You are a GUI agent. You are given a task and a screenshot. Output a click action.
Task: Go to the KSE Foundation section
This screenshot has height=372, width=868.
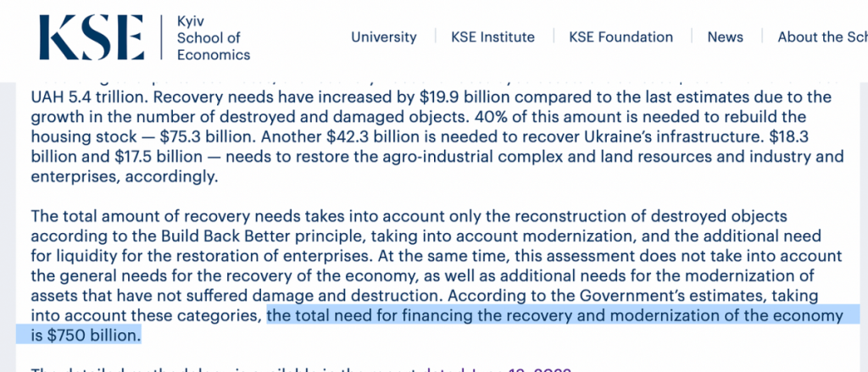(621, 37)
